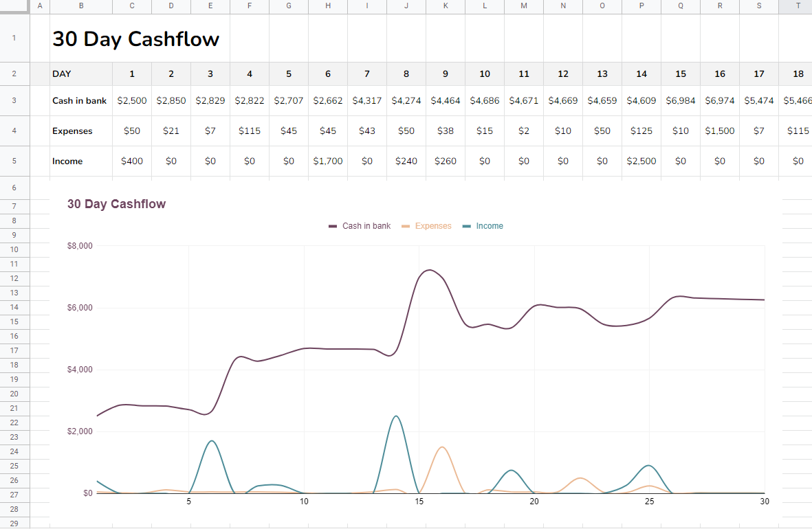Select the "Cash in bank" label cell
812x529 pixels.
79,100
